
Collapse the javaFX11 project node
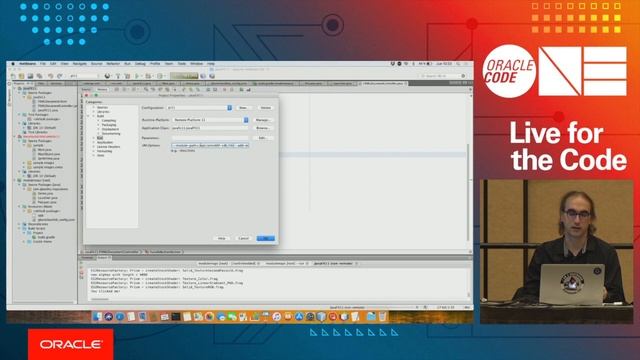15,89
